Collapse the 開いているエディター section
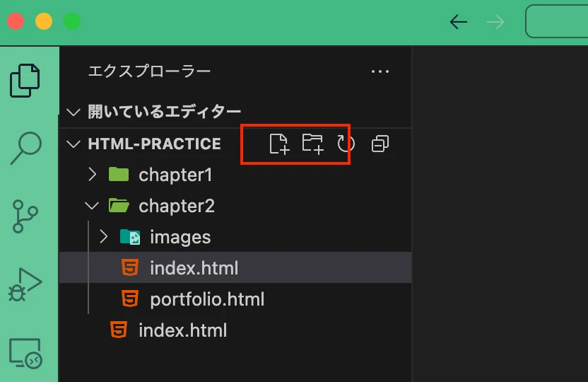Screen dimensions: 588x382 point(73,112)
